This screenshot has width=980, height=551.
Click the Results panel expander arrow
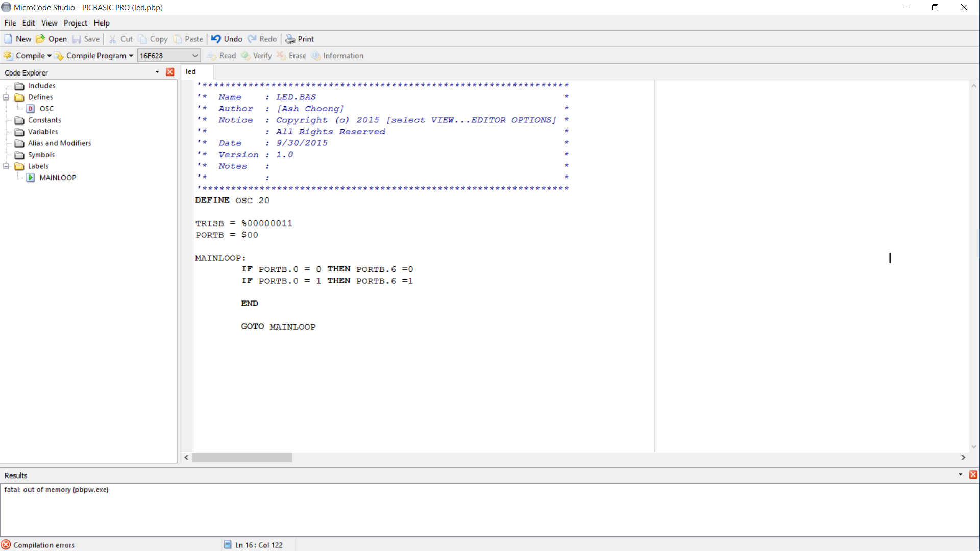point(961,475)
